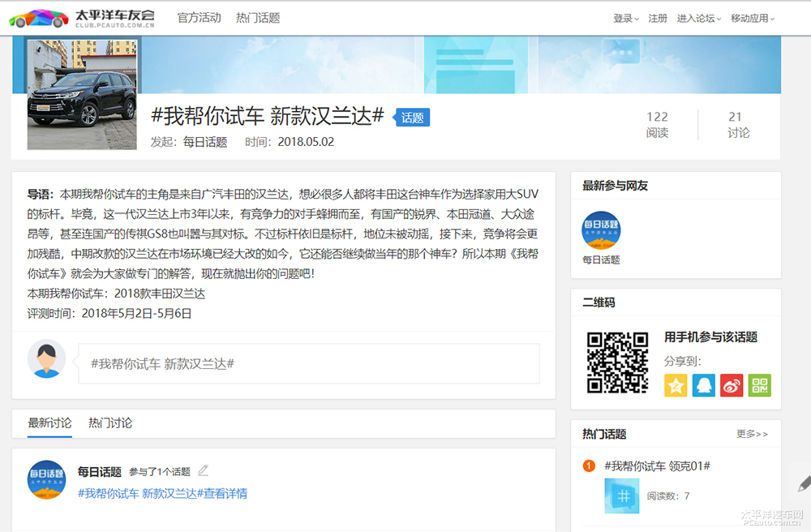The width and height of the screenshot is (811, 532).
Task: Expand the 进入论坛 dropdown
Action: (x=699, y=19)
